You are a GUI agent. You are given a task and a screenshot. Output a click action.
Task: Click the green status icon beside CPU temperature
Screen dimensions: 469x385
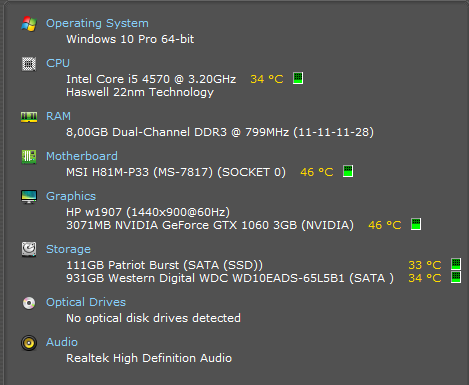tap(298, 78)
